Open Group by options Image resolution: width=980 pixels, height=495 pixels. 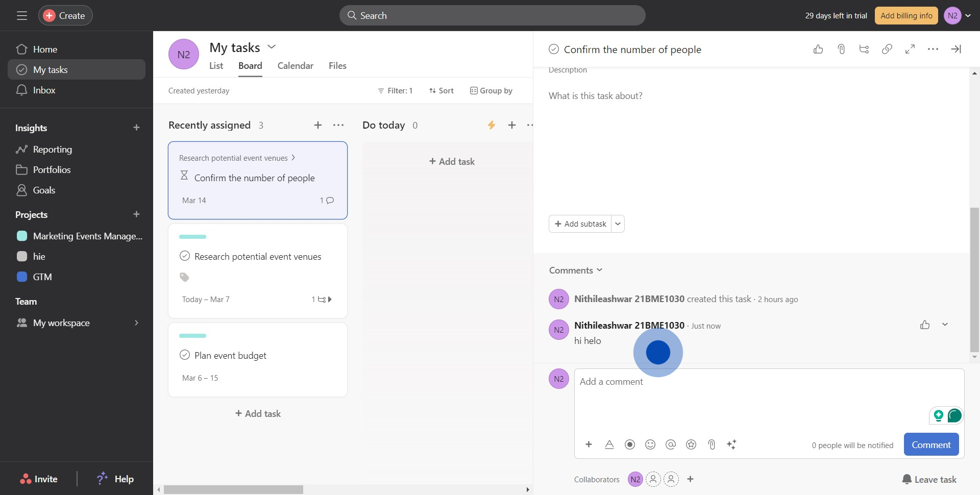(x=491, y=91)
